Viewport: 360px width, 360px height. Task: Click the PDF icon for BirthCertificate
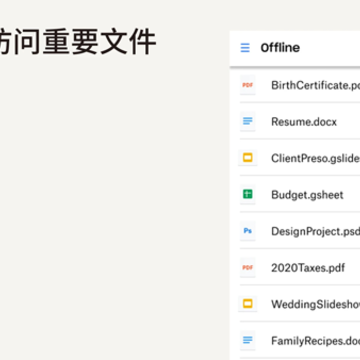(x=248, y=85)
